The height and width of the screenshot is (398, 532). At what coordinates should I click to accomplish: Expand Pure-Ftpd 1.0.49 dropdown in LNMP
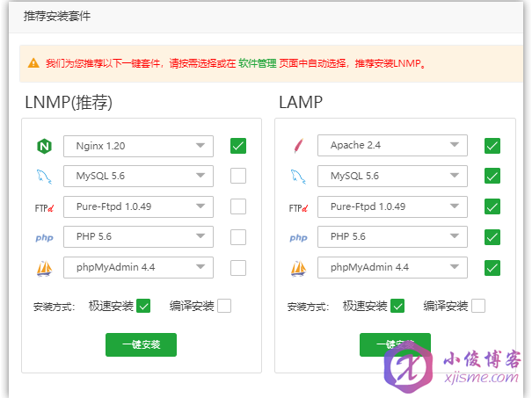[x=138, y=206]
